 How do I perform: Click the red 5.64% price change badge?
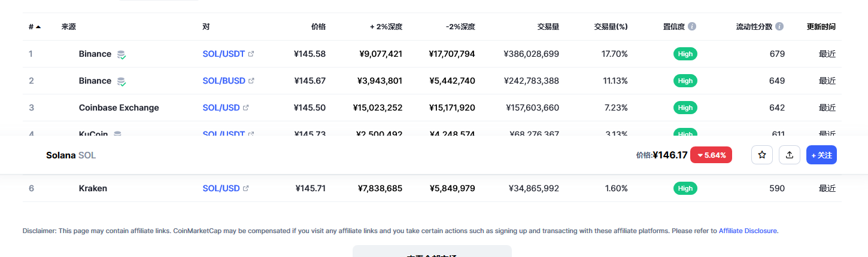711,155
